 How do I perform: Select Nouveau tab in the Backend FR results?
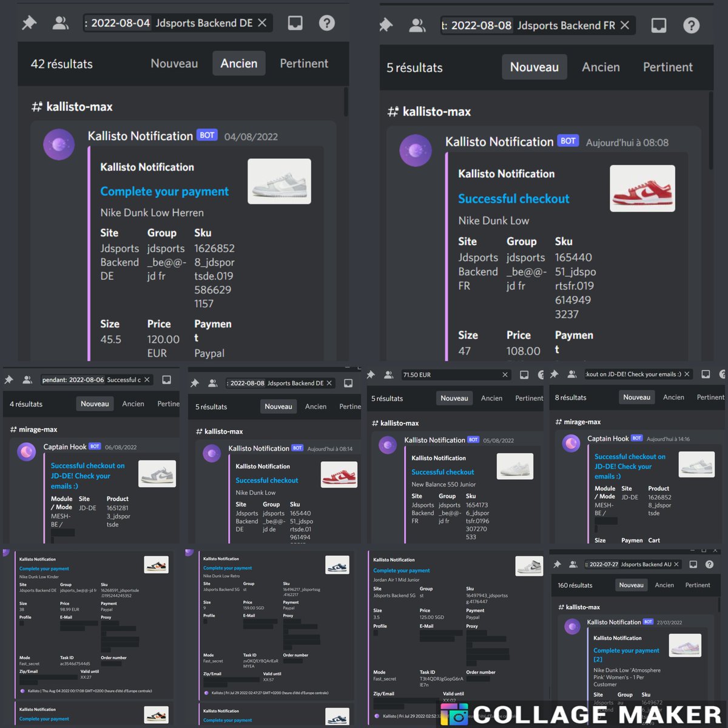tap(534, 67)
